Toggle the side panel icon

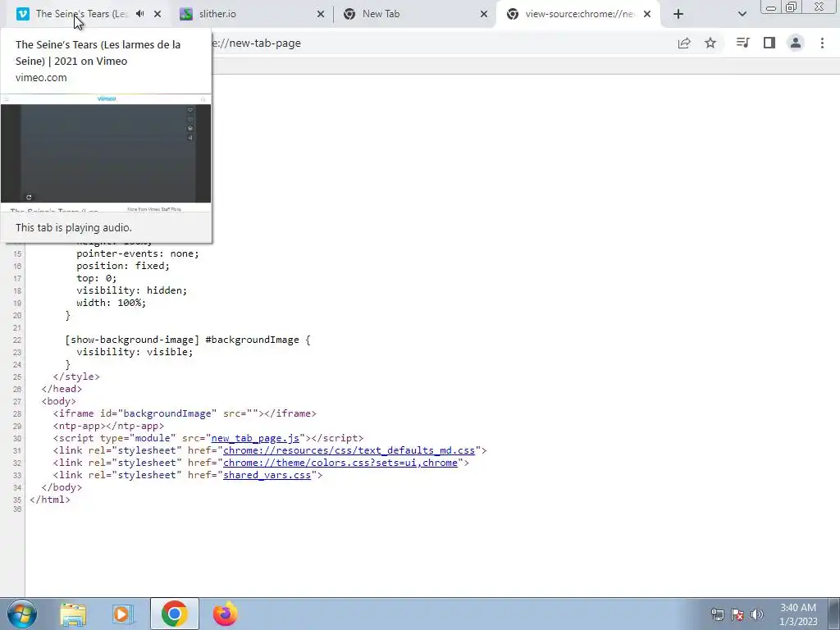point(769,43)
